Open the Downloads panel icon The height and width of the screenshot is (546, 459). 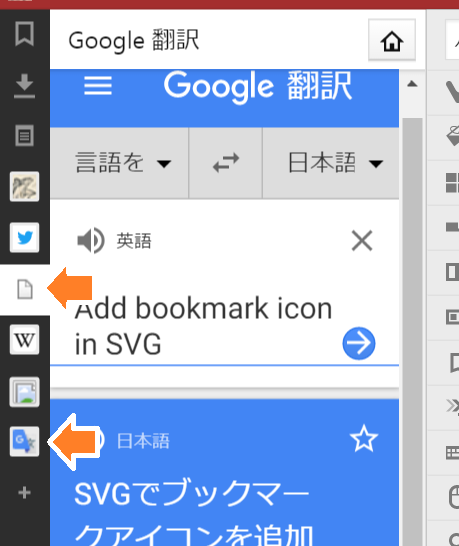[24, 86]
